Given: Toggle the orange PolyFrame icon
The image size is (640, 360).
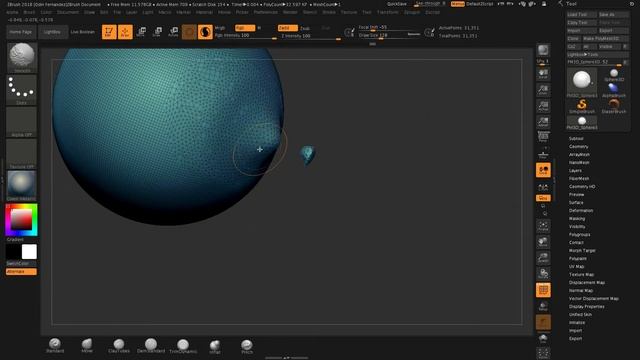Looking at the screenshot, I should [543, 290].
